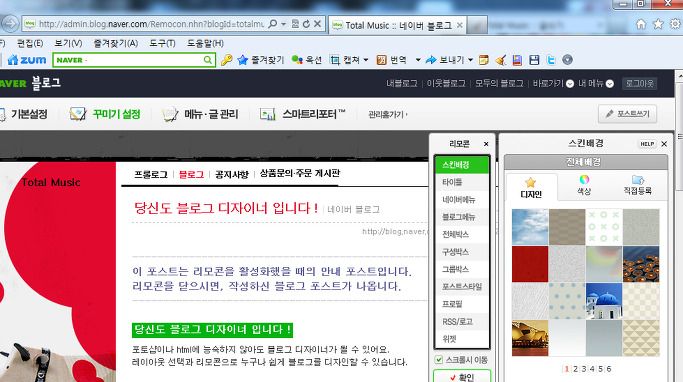Click the HELP button in 스킨배경 panel

click(647, 144)
